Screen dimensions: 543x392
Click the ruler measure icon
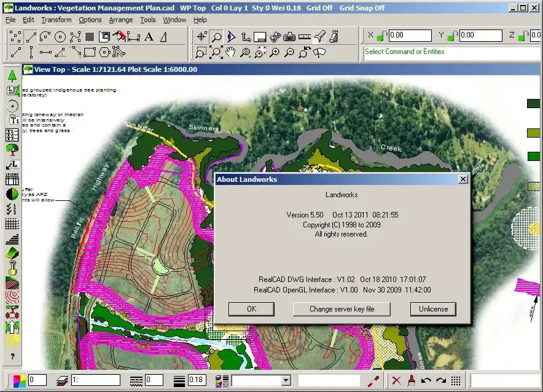(x=305, y=36)
